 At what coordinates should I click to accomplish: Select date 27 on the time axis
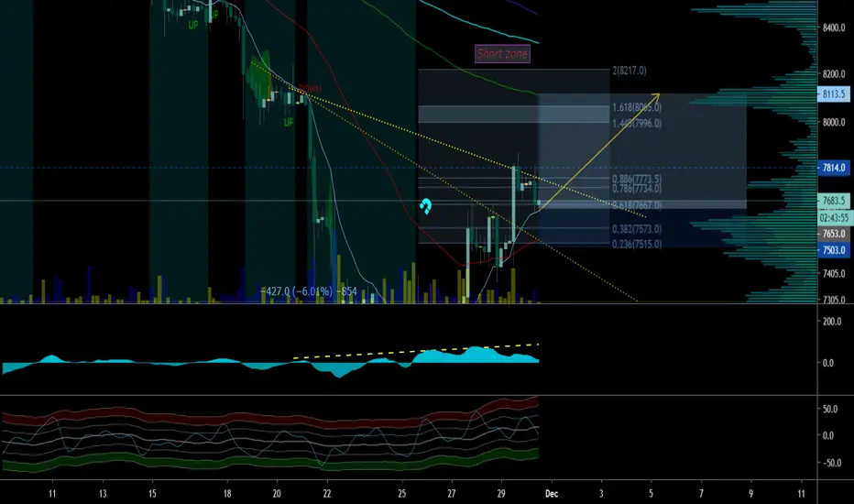point(452,494)
